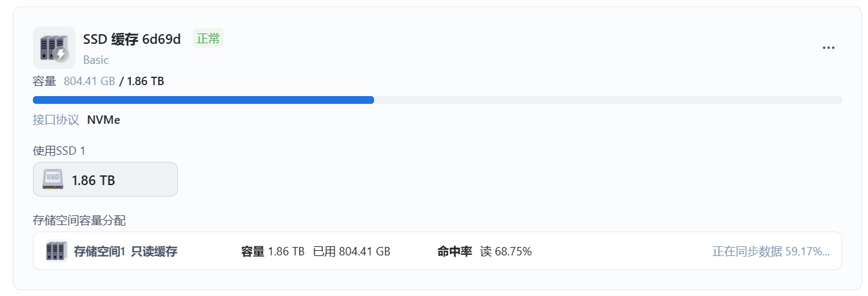Click the unused gray part of capacity bar

tap(606, 100)
